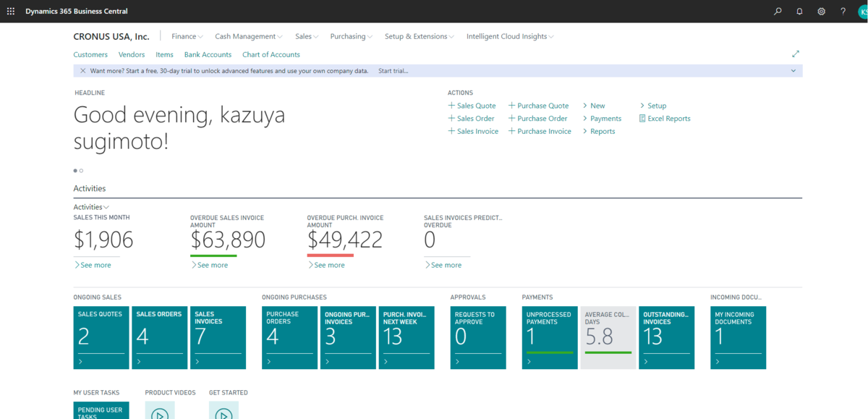This screenshot has height=419, width=868.
Task: See more under Sales This Month
Action: pyautogui.click(x=93, y=265)
